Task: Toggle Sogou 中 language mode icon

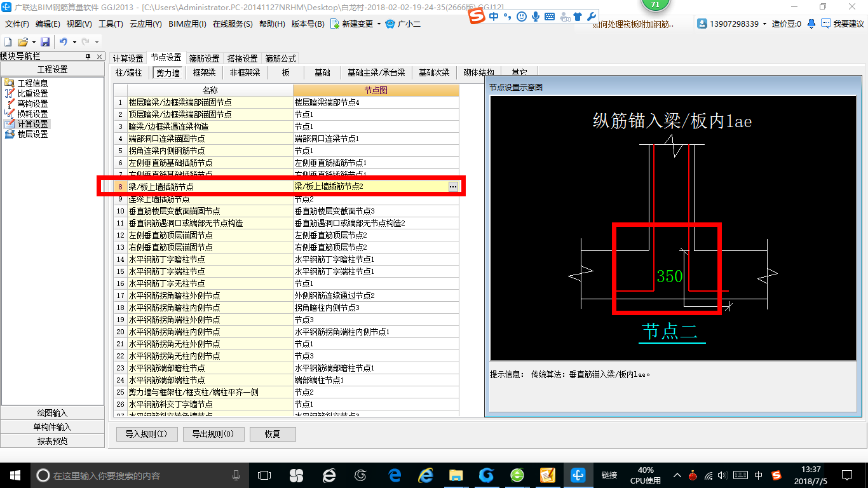Action: [x=494, y=17]
